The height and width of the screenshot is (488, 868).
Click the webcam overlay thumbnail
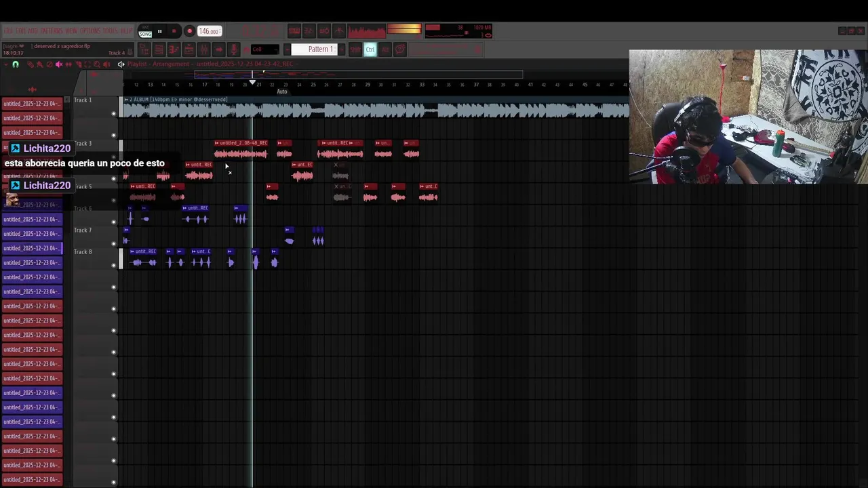748,117
